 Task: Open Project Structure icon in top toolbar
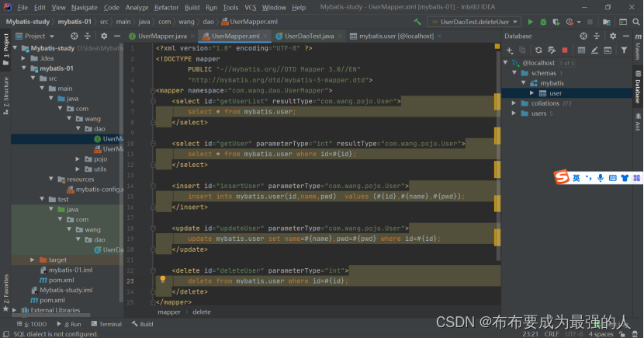pyautogui.click(x=607, y=22)
